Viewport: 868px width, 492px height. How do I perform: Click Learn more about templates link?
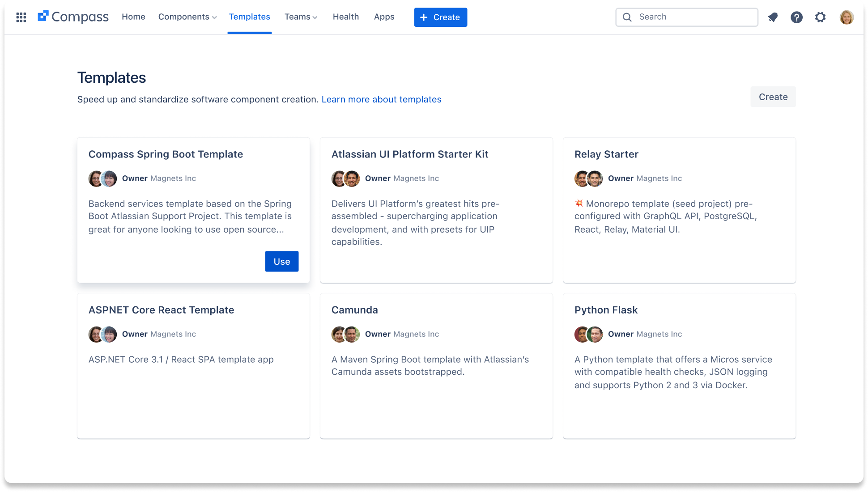tap(381, 99)
